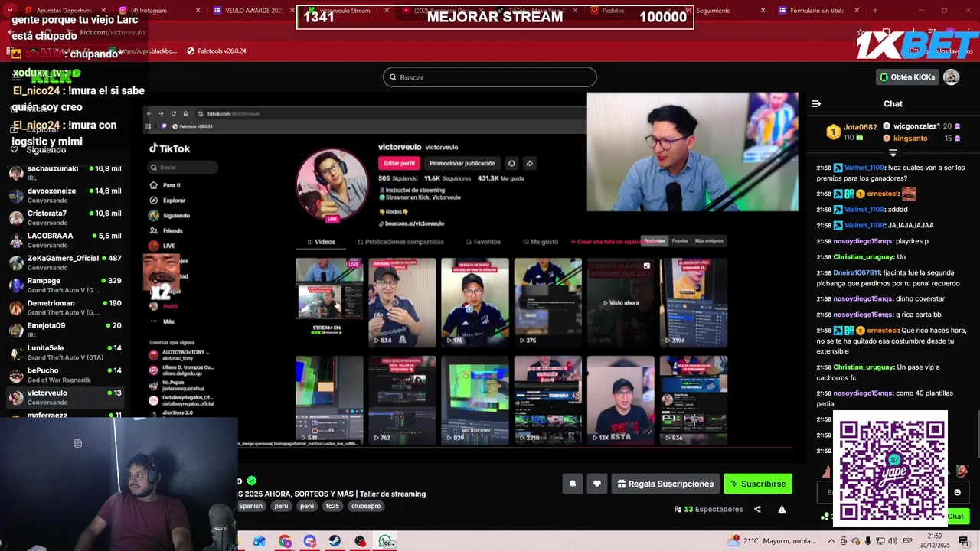Open sachauzumaki channel in the sidebar
The image size is (980, 551).
(65, 173)
